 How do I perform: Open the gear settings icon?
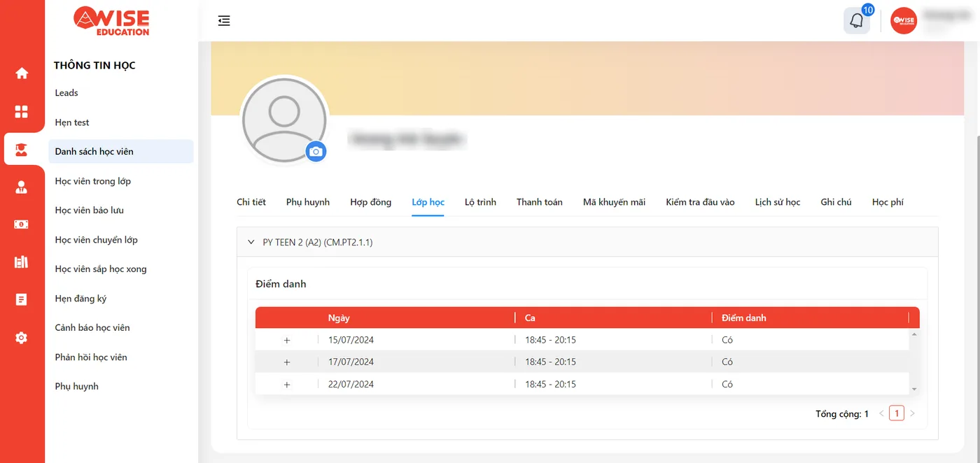[x=22, y=338]
